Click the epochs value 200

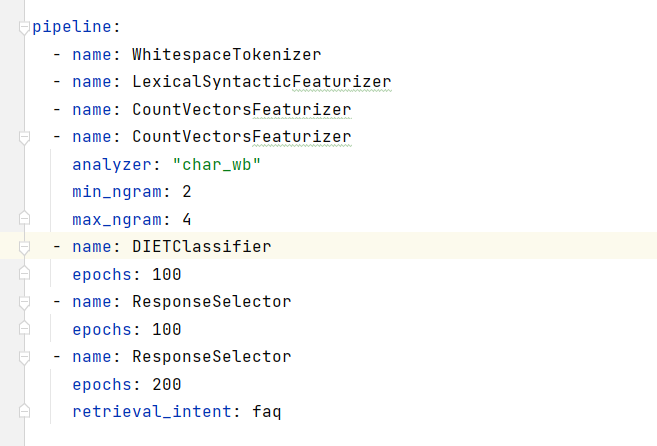click(166, 383)
